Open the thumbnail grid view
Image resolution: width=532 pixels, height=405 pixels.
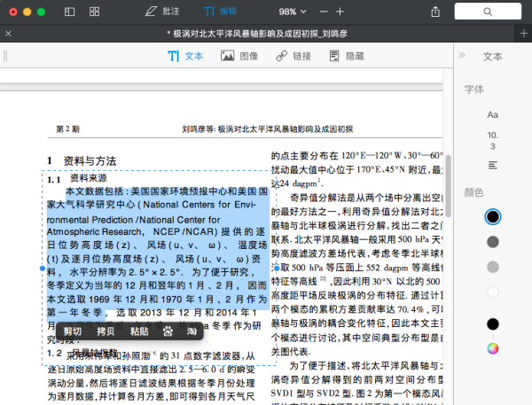tap(94, 12)
